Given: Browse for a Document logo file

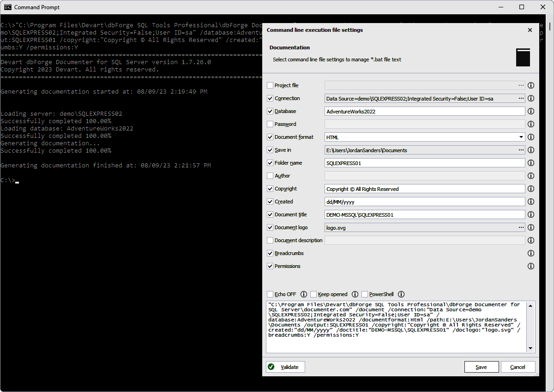Looking at the screenshot, I should (x=521, y=227).
